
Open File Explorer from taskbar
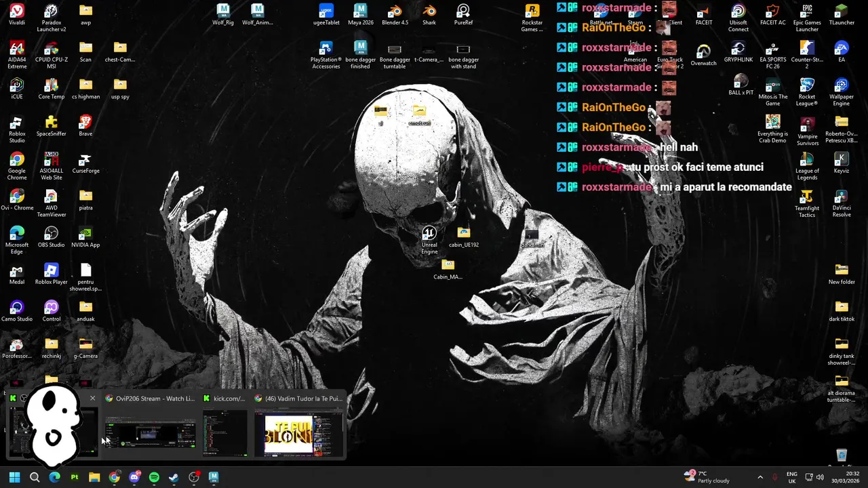click(94, 477)
